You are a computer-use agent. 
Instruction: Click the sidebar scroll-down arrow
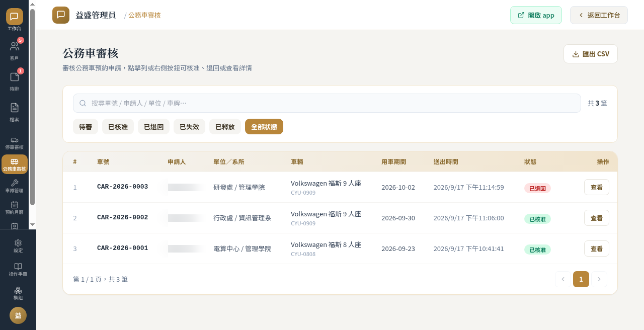32,224
